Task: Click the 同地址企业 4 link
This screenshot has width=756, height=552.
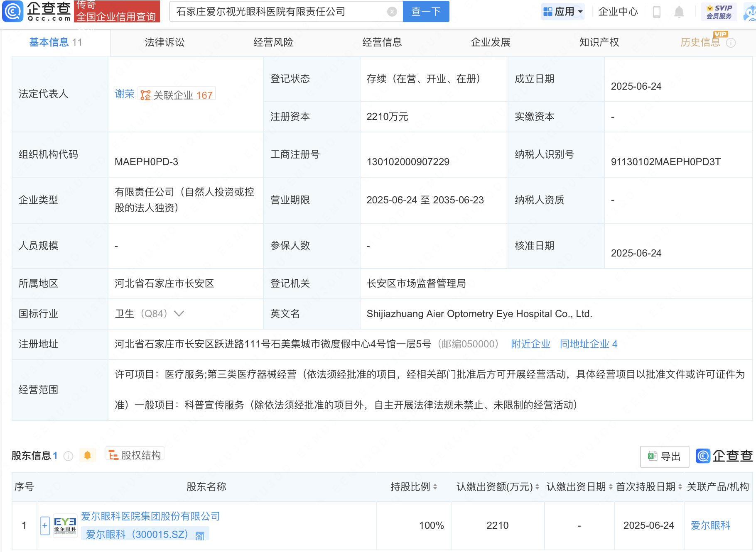Action: tap(589, 344)
